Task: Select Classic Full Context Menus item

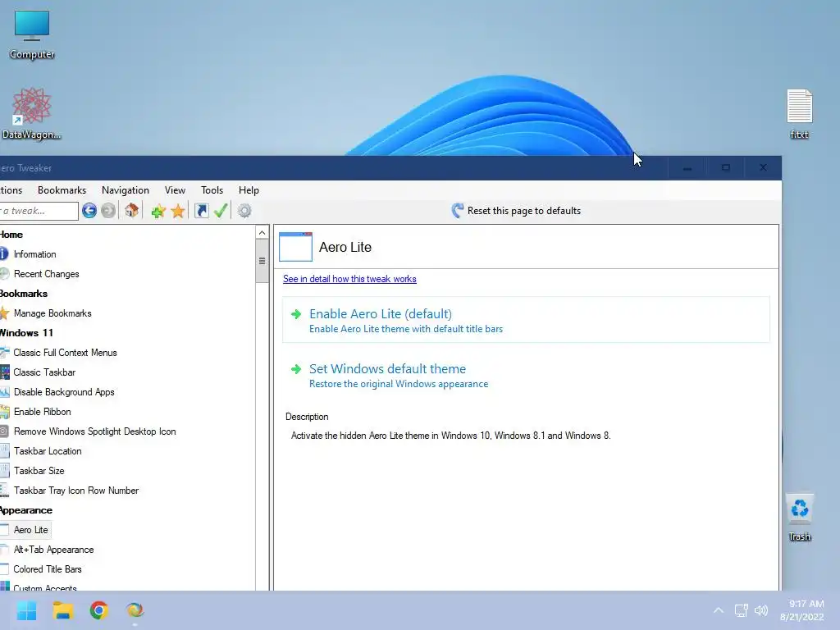Action: tap(65, 353)
